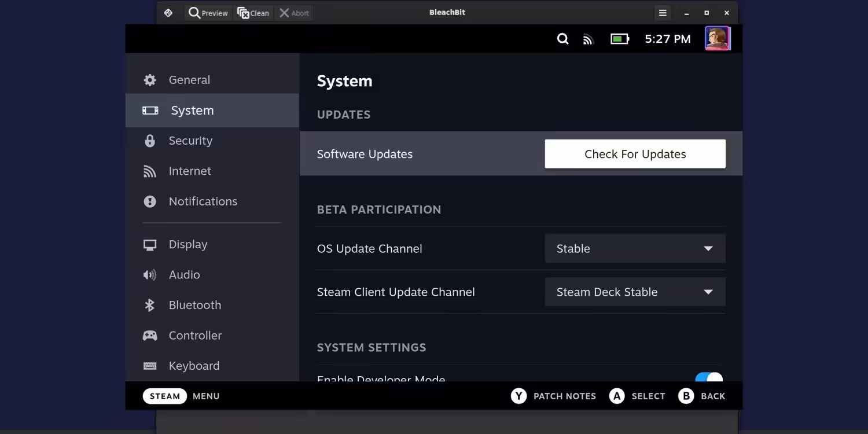Click the battery indicator icon

620,39
